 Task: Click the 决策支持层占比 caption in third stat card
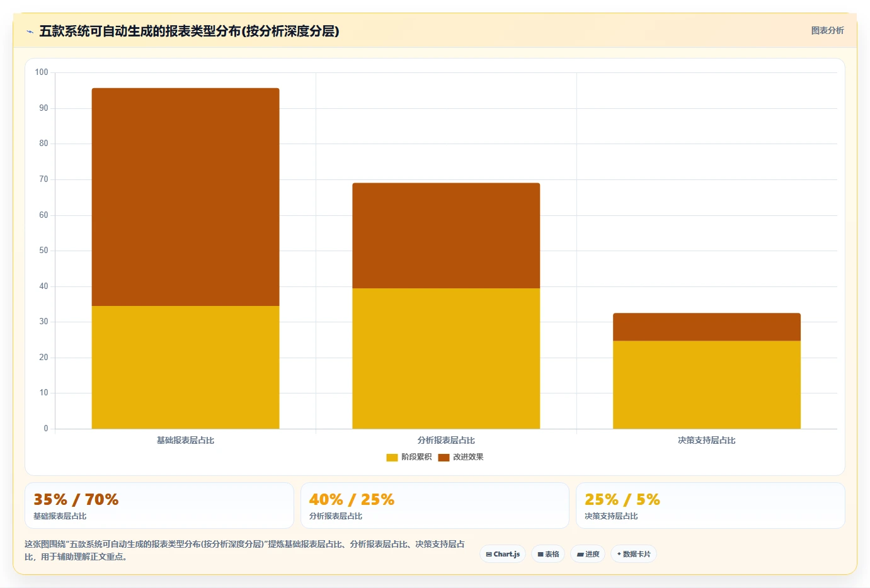(611, 516)
